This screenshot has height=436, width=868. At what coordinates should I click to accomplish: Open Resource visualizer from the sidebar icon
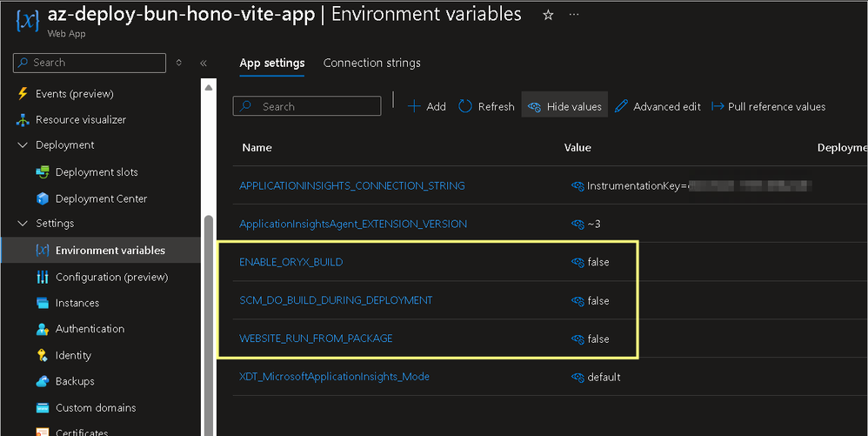(23, 119)
